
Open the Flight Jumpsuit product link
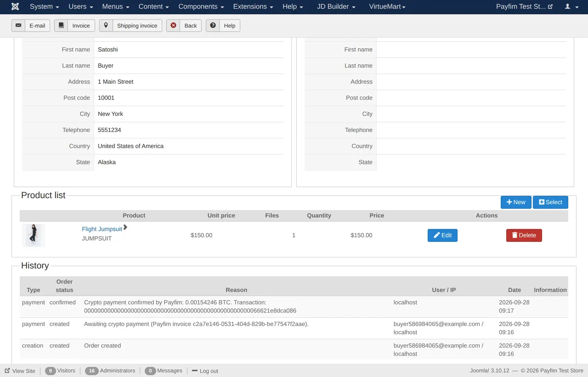click(x=102, y=229)
